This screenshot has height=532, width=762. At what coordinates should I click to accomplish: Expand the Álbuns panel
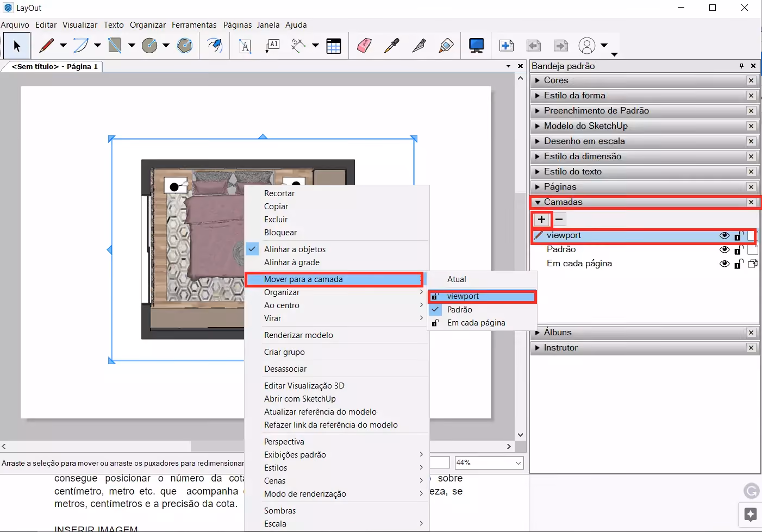tap(538, 333)
